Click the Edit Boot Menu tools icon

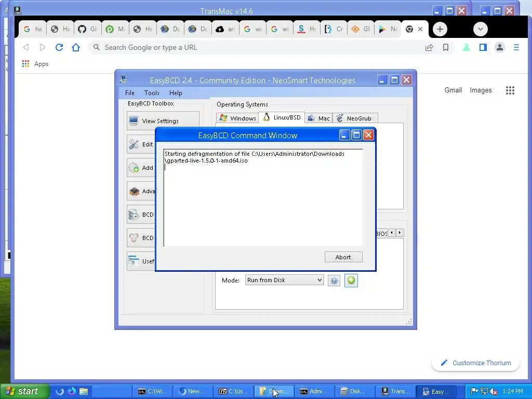point(134,144)
